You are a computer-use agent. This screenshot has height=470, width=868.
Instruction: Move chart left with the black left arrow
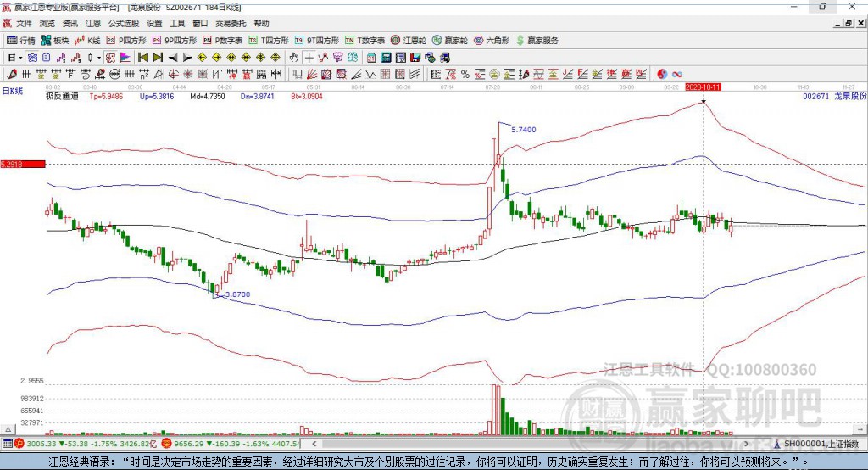[173, 58]
